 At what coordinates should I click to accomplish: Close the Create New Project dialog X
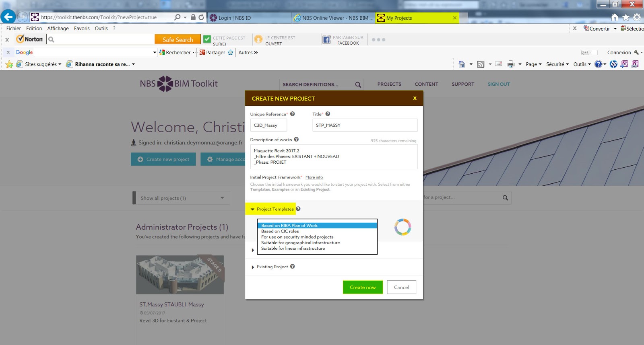tap(415, 98)
